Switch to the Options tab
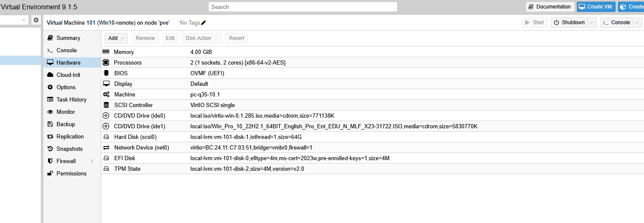The image size is (644, 223). pyautogui.click(x=66, y=87)
